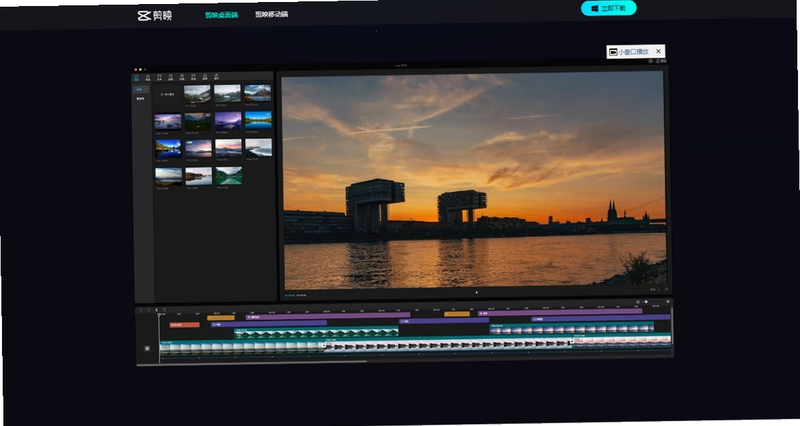
Task: Select the red-orange clip on the timeline
Action: pos(185,325)
